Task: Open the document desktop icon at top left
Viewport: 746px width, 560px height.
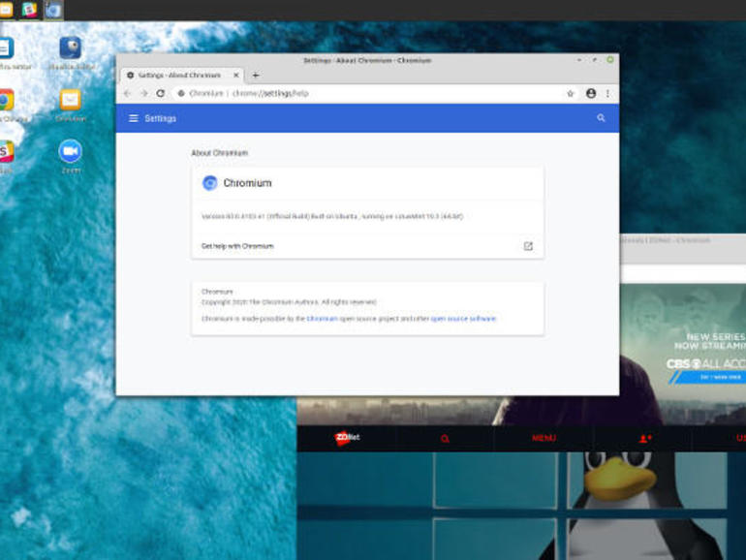Action: pyautogui.click(x=6, y=48)
